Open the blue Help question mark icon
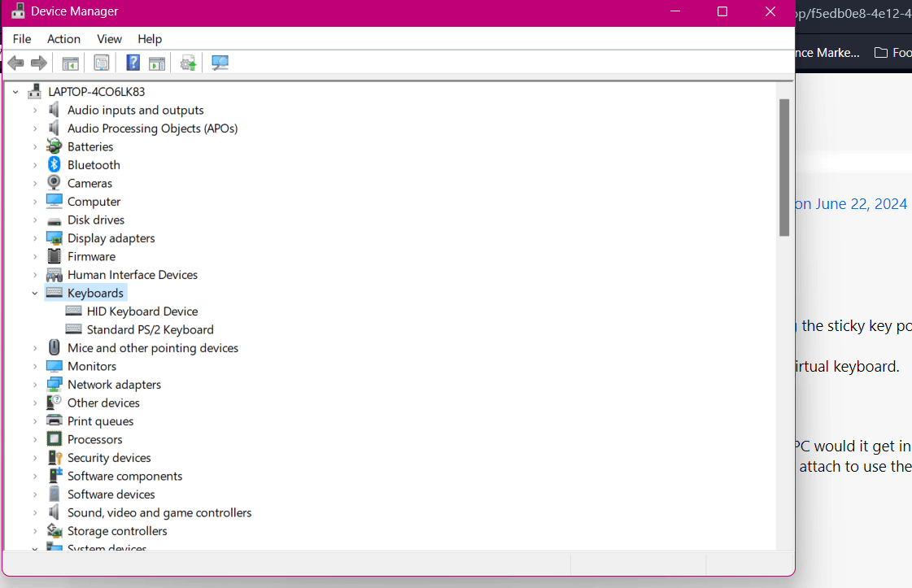Image resolution: width=912 pixels, height=588 pixels. 133,63
